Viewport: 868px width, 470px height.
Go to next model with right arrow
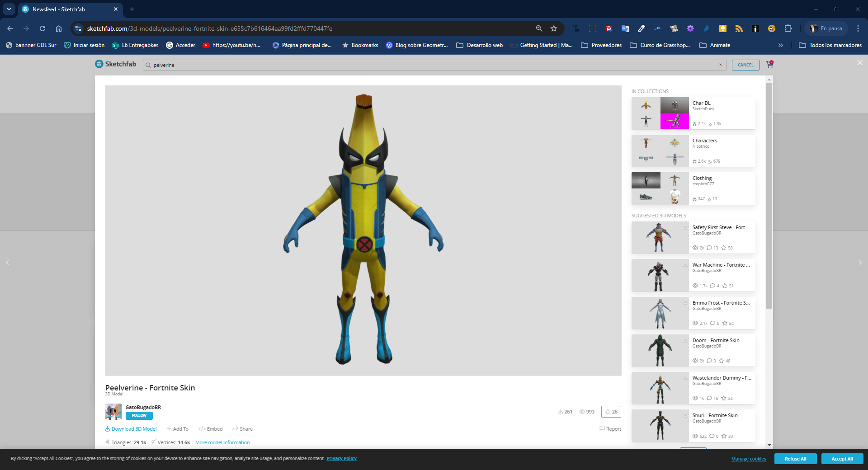pyautogui.click(x=860, y=262)
